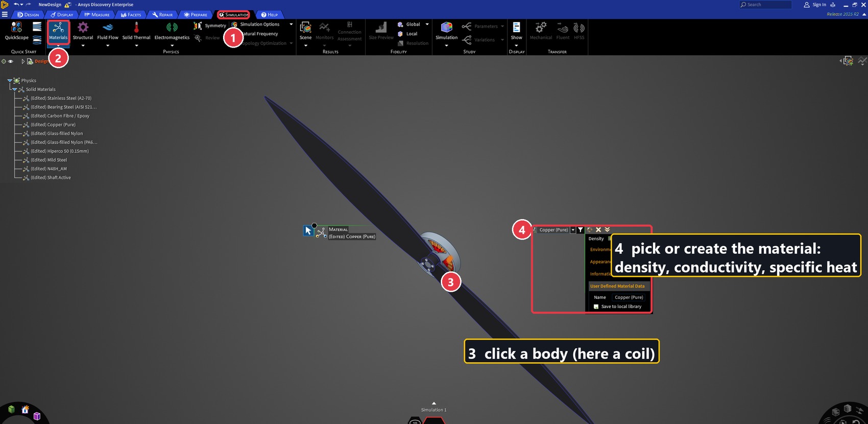
Task: Switch to the Display ribbon tab
Action: (62, 15)
